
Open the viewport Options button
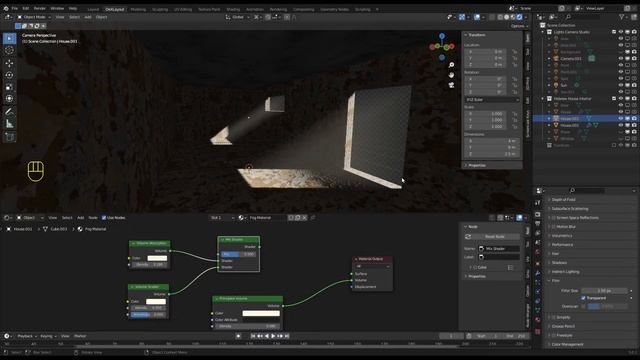(x=519, y=26)
